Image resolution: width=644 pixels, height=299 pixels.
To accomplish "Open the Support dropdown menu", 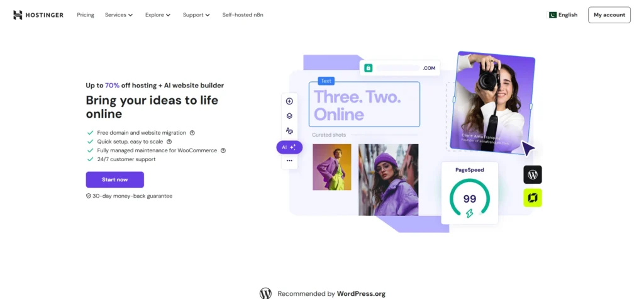I will 196,15.
